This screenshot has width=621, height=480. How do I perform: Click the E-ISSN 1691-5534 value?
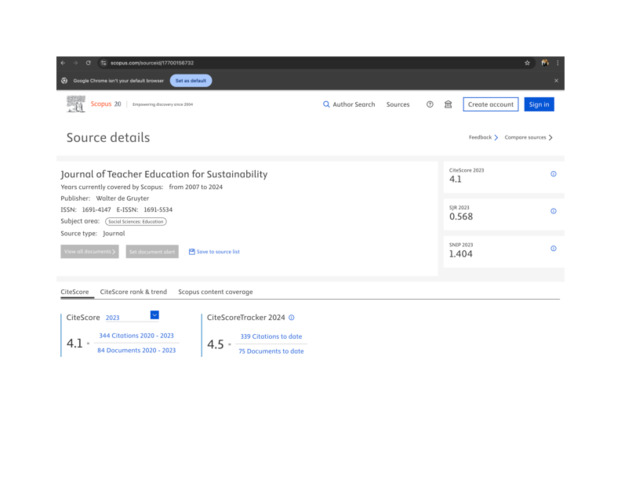point(158,210)
